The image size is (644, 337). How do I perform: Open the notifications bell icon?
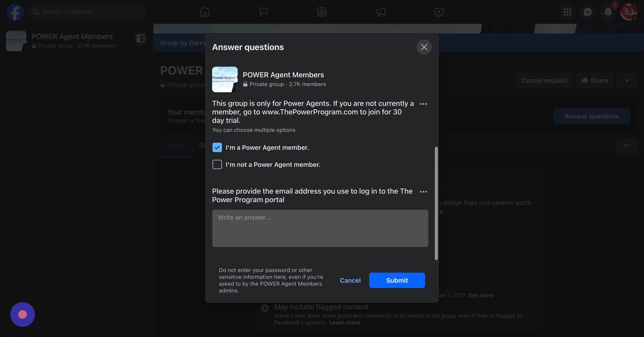tap(608, 12)
